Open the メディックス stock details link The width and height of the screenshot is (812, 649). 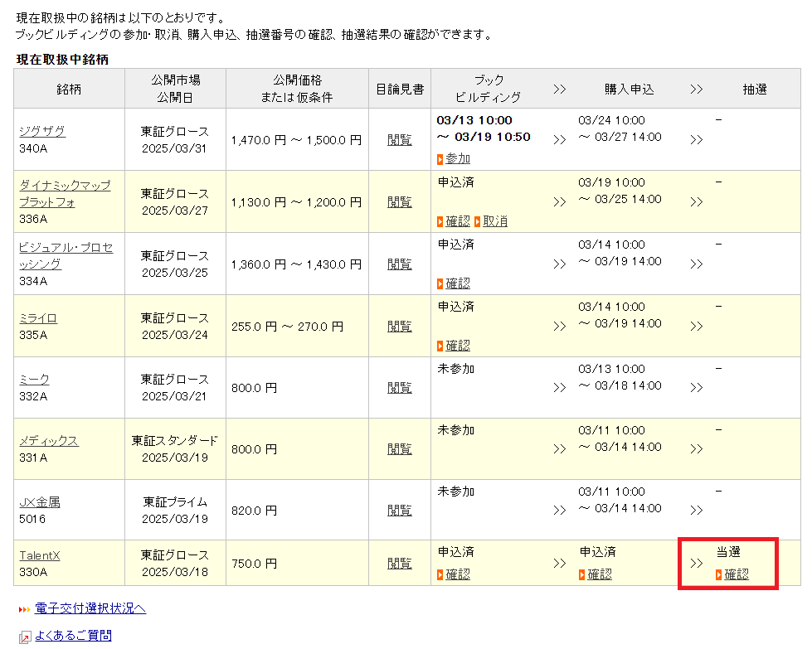click(x=49, y=441)
